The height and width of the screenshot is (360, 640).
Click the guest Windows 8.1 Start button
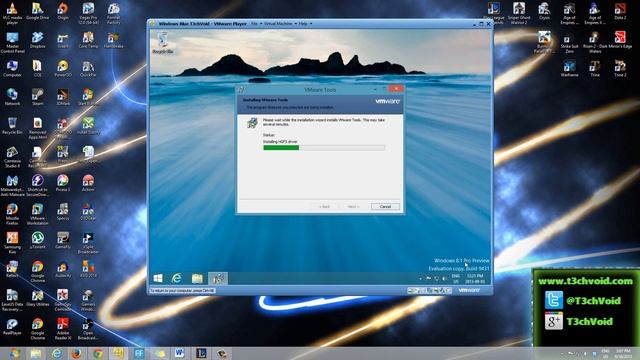point(158,278)
